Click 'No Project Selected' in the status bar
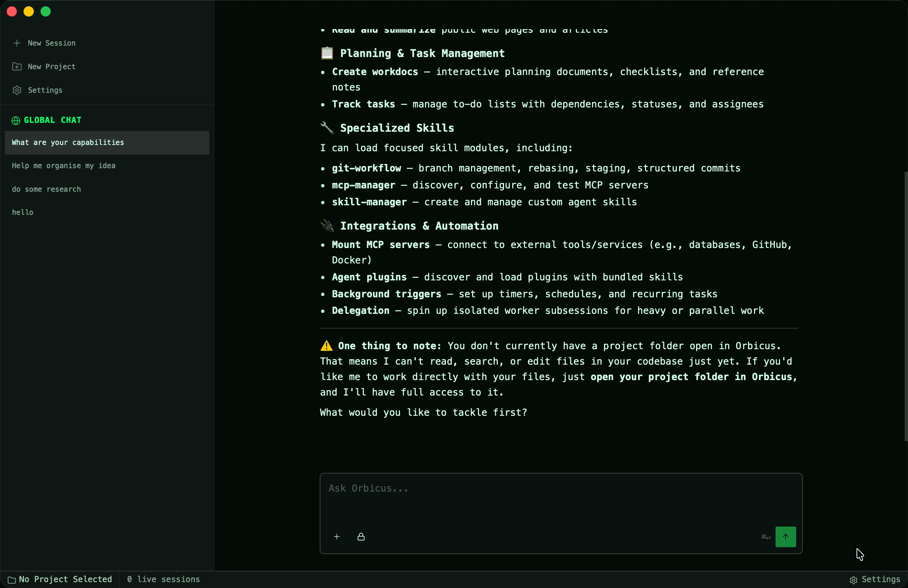908x588 pixels. pos(65,579)
